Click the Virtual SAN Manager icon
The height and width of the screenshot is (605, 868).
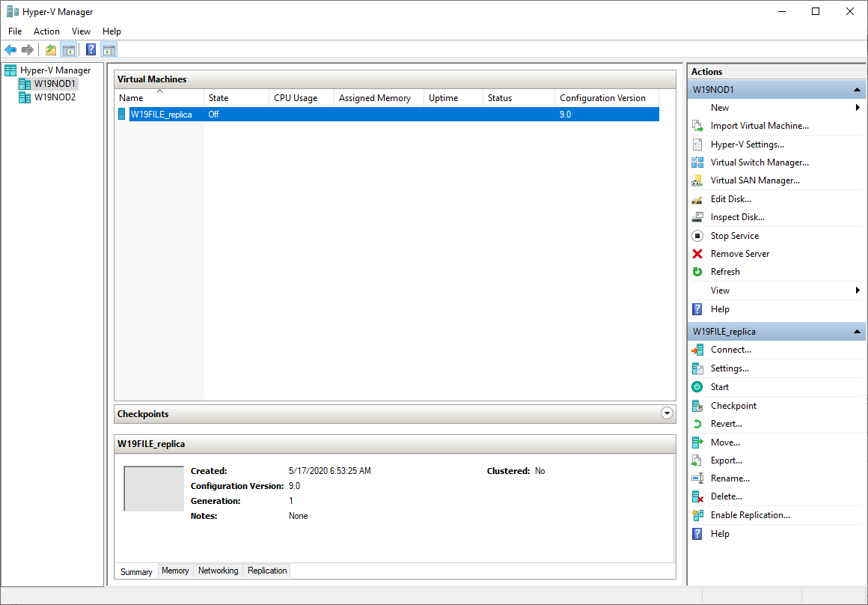click(697, 180)
